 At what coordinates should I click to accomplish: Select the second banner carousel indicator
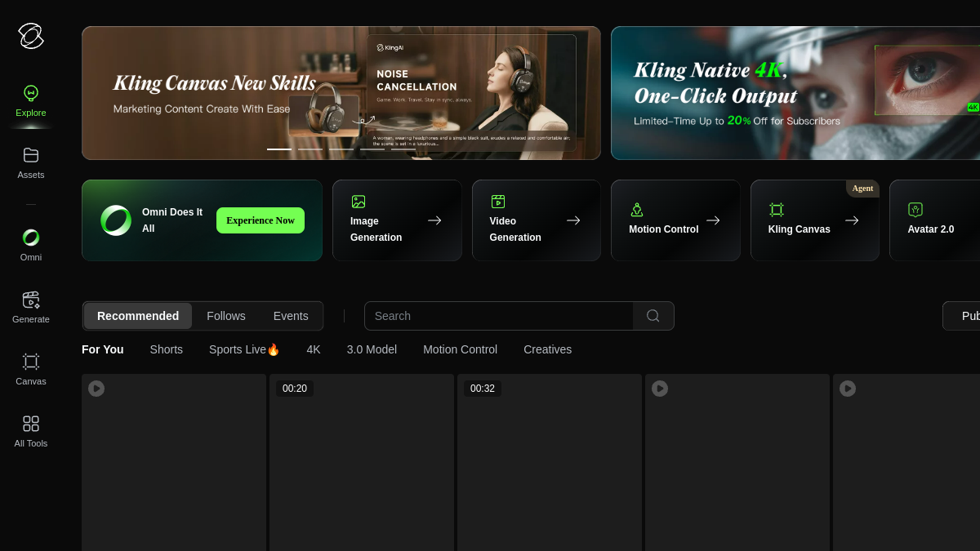[x=310, y=149]
